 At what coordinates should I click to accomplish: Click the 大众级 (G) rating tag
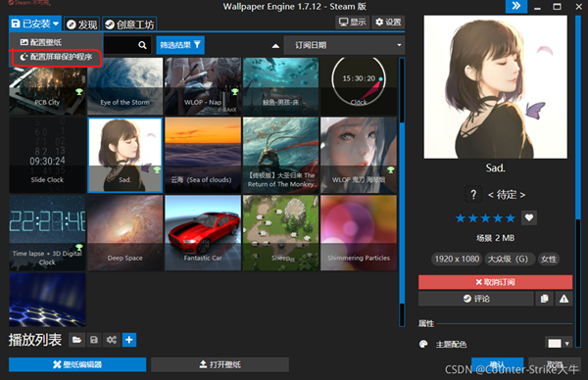pyautogui.click(x=509, y=259)
